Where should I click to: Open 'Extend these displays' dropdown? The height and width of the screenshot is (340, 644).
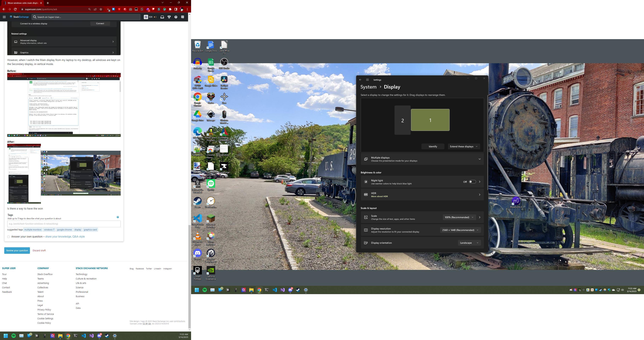pos(464,147)
